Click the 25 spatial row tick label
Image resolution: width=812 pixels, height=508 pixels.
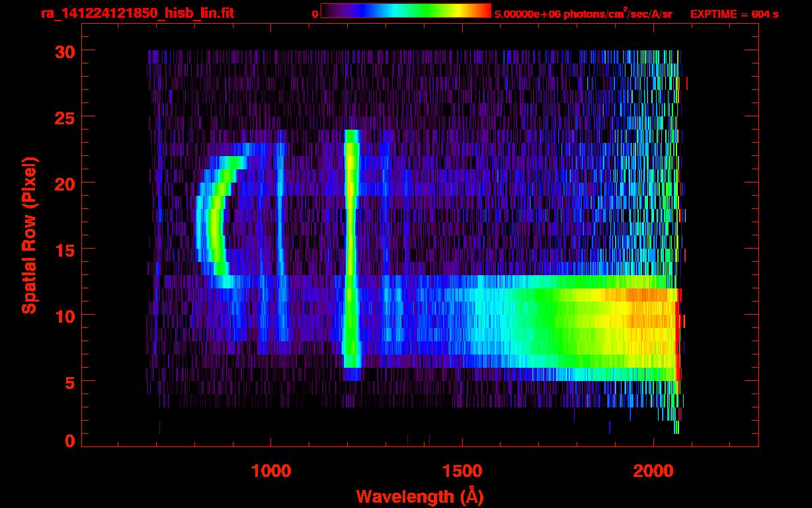65,117
